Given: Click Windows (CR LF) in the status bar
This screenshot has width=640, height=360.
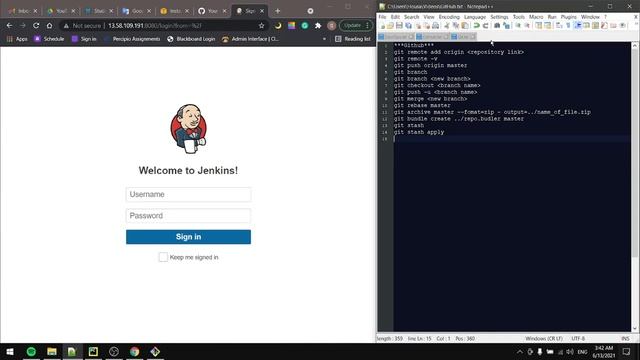Looking at the screenshot, I should coord(544,338).
